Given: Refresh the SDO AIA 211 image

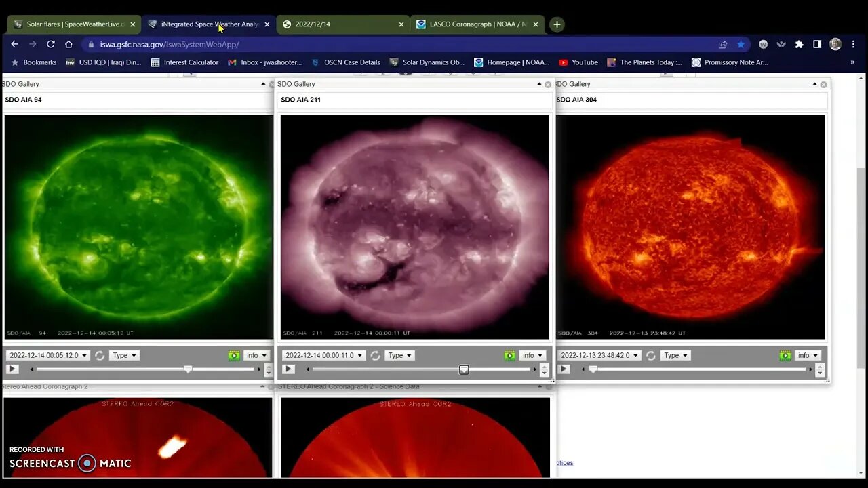Looking at the screenshot, I should point(375,355).
